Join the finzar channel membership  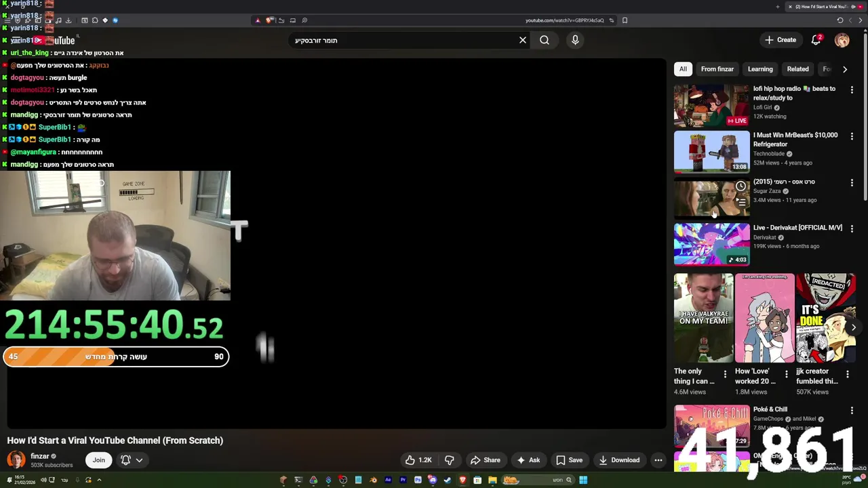[x=99, y=460]
